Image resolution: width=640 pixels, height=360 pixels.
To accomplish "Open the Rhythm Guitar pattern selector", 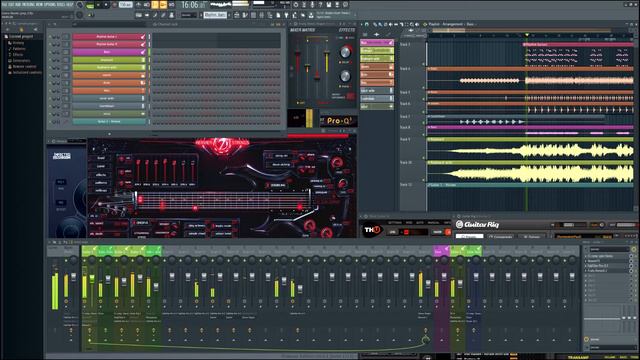I will tap(215, 15).
